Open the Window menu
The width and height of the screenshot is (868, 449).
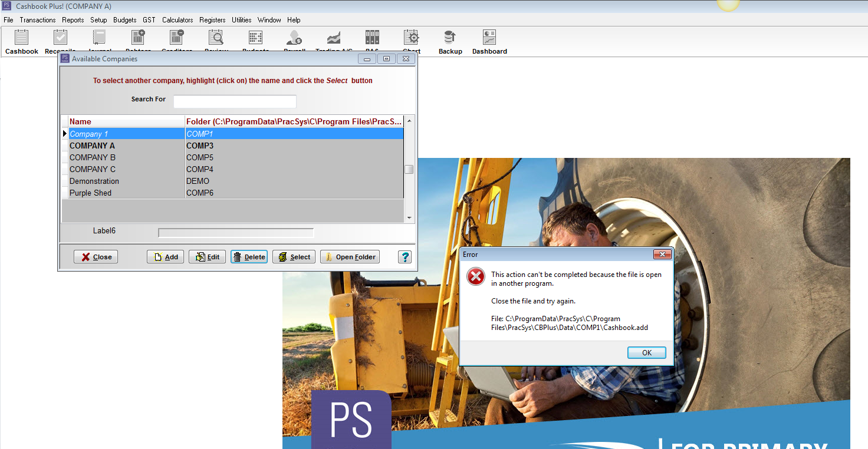(x=269, y=20)
